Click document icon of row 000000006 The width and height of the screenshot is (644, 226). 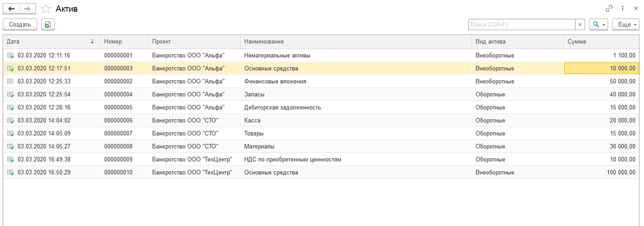(11, 121)
